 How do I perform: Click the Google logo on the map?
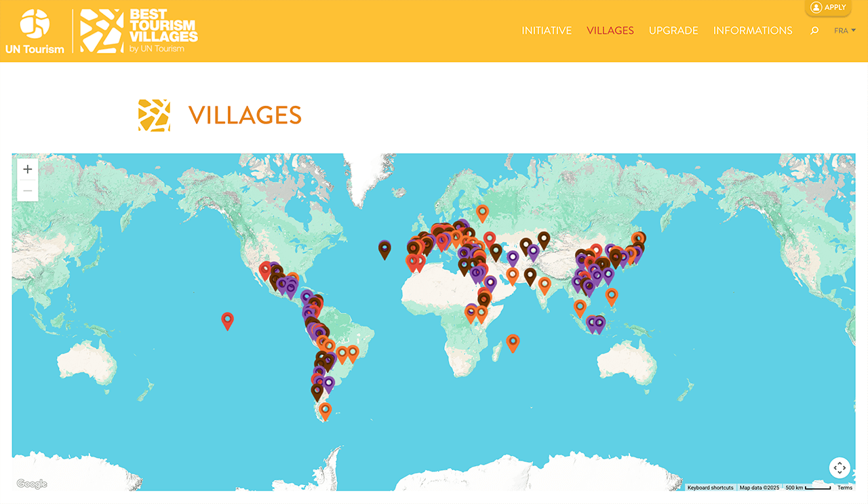tap(31, 483)
